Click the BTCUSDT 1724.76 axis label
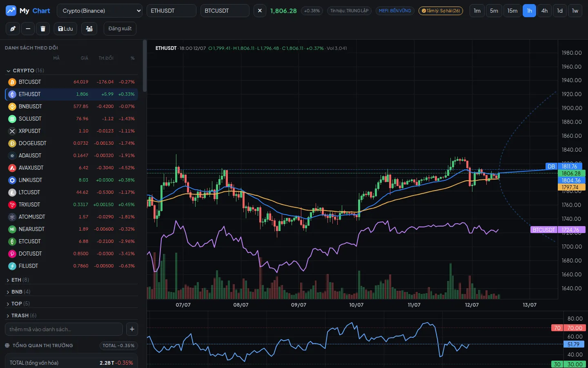 [558, 230]
